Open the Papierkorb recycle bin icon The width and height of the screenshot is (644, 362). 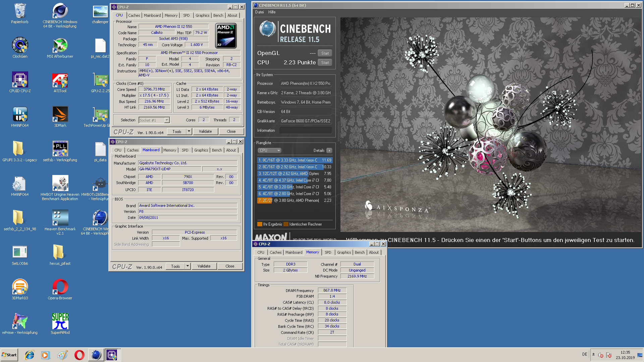(x=20, y=13)
